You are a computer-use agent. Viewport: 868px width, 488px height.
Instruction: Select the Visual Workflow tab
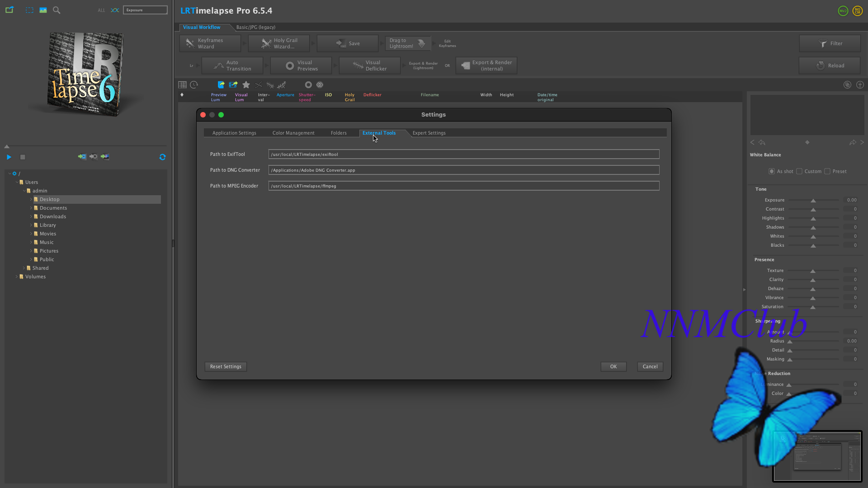tap(202, 27)
